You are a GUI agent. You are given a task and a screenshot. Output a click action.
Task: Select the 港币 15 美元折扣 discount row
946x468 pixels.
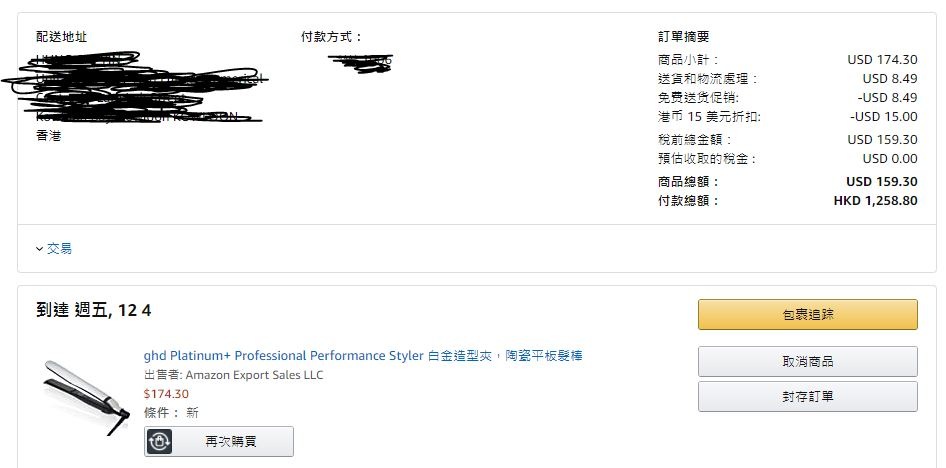(x=787, y=116)
